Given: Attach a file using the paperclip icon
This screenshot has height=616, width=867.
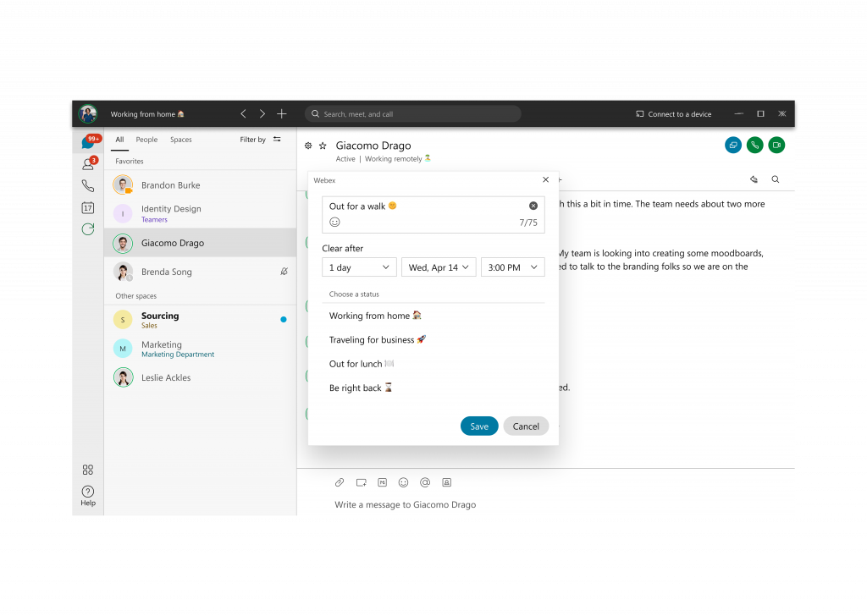Looking at the screenshot, I should (x=340, y=482).
